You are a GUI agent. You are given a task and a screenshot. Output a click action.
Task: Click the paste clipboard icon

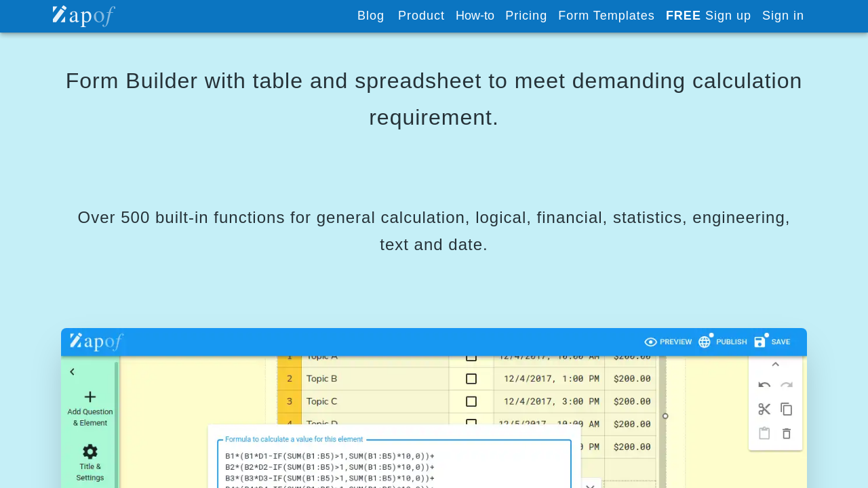tap(764, 434)
